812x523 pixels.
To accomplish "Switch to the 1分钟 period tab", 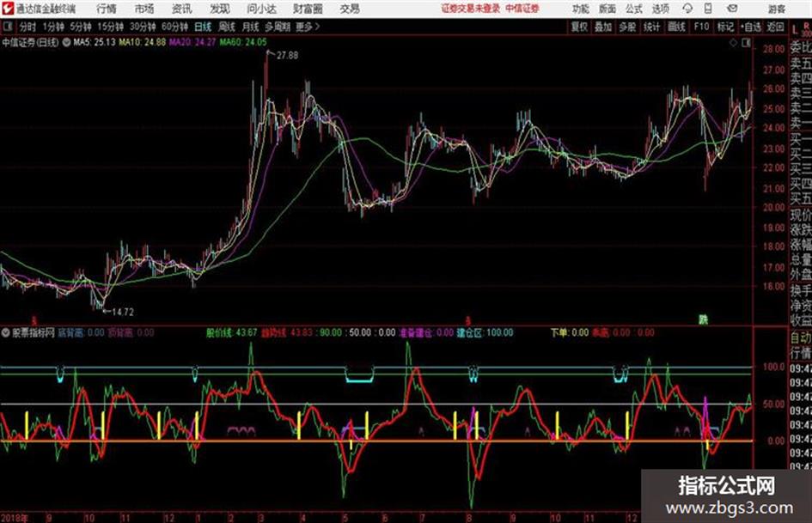I will tap(53, 27).
